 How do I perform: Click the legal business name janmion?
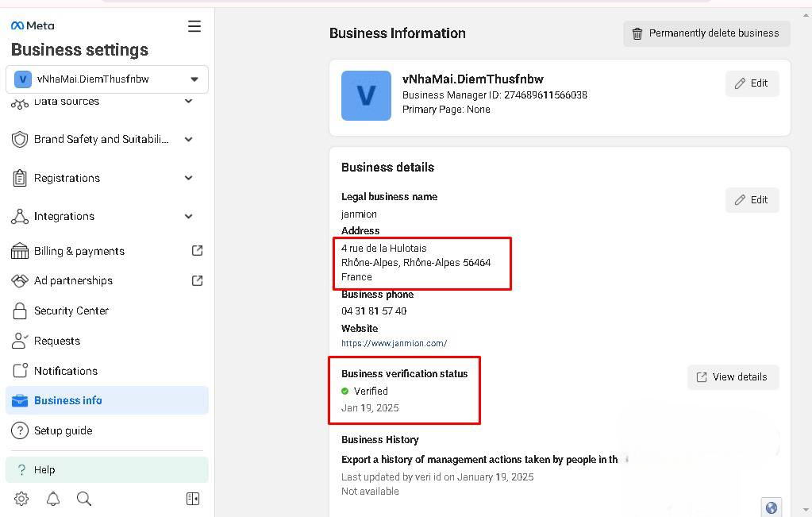[359, 214]
